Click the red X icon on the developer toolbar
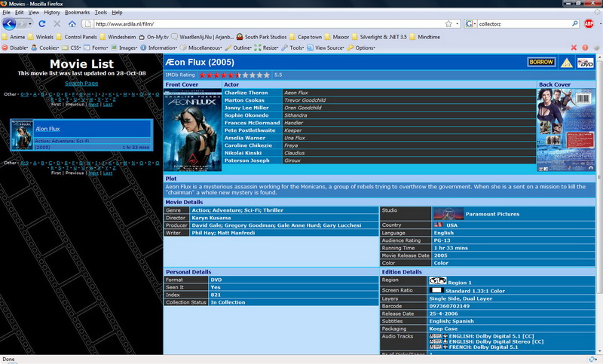 pos(574,47)
